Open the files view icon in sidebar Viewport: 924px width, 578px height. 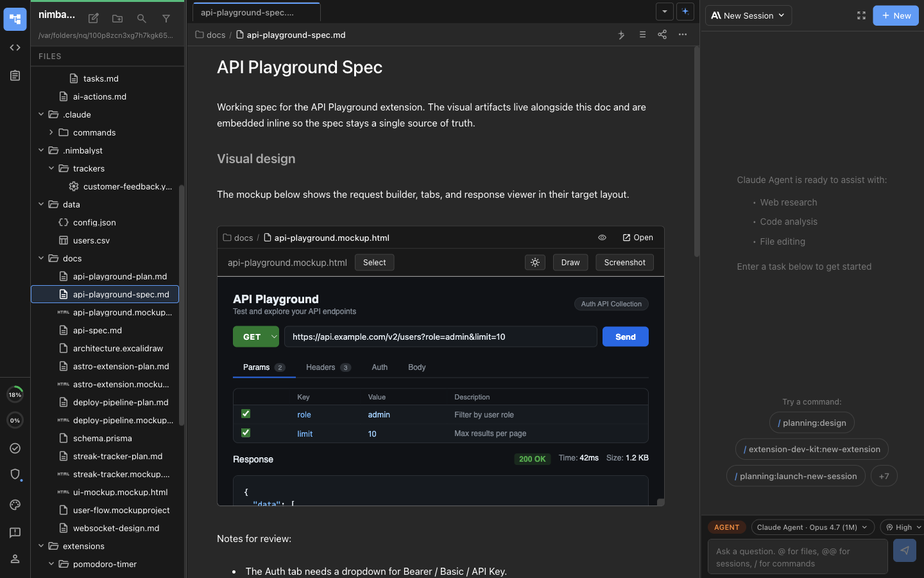[x=15, y=19]
